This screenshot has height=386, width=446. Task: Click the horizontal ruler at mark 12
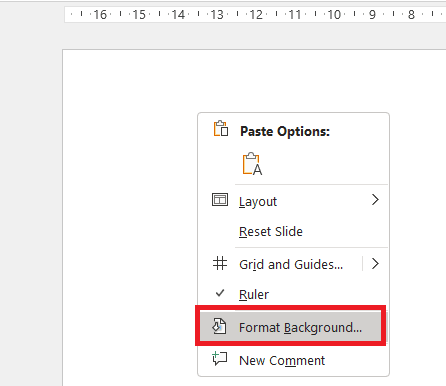pyautogui.click(x=256, y=15)
